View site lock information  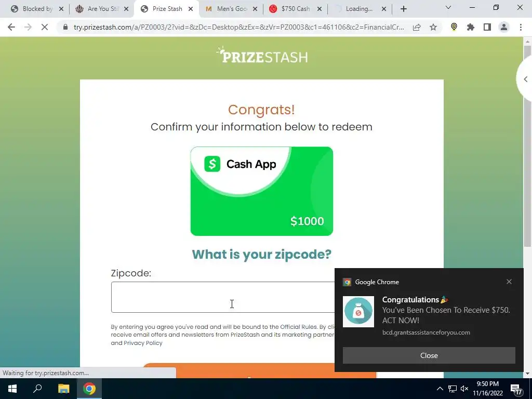click(x=65, y=27)
